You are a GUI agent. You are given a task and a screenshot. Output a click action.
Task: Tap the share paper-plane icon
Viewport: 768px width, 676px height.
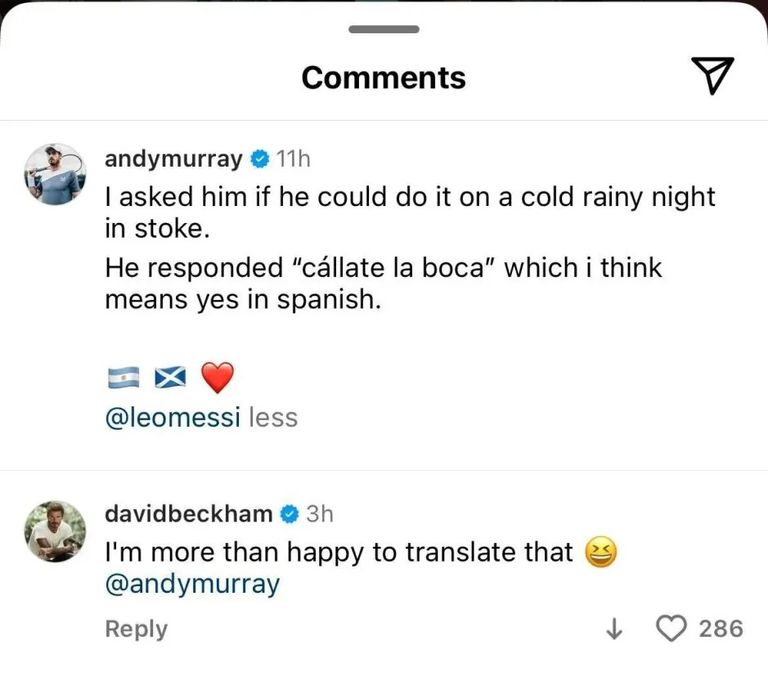713,76
